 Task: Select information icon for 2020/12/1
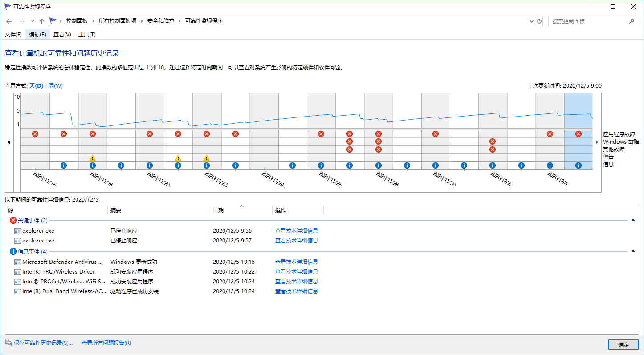pyautogui.click(x=464, y=165)
